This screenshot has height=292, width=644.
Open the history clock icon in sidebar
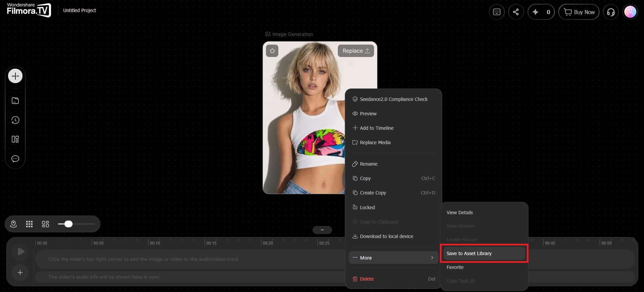[15, 120]
